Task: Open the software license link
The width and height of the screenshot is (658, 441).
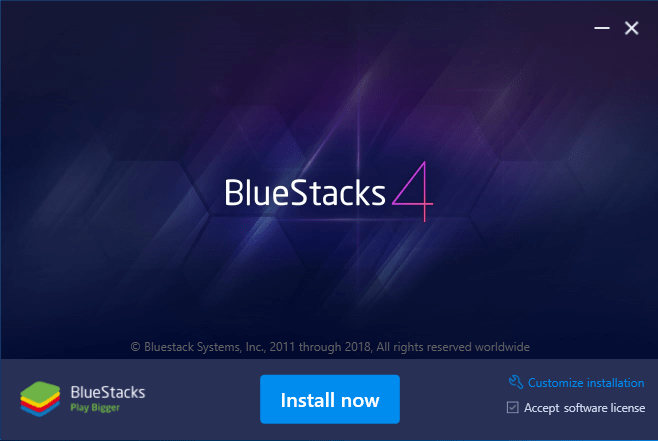Action: point(604,408)
